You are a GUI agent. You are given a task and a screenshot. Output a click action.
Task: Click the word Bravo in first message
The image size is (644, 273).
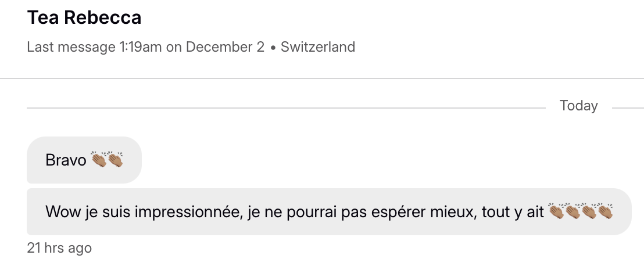(66, 160)
